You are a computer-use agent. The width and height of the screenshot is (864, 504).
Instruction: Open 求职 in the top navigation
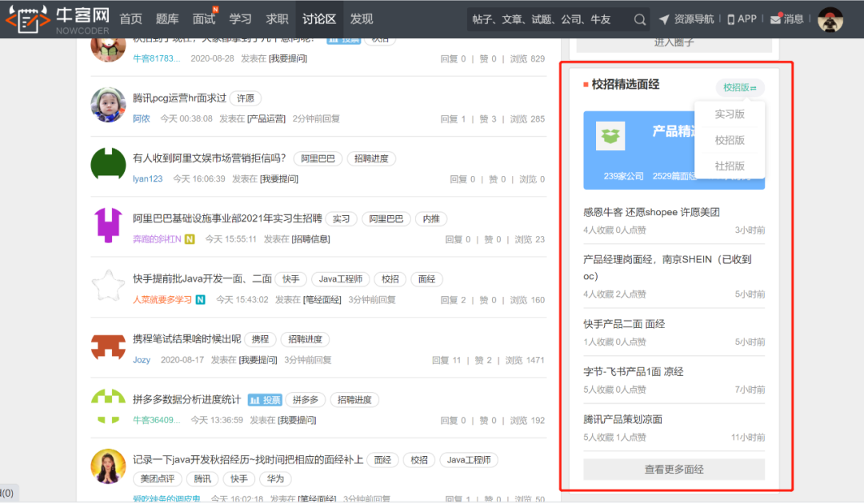click(277, 19)
